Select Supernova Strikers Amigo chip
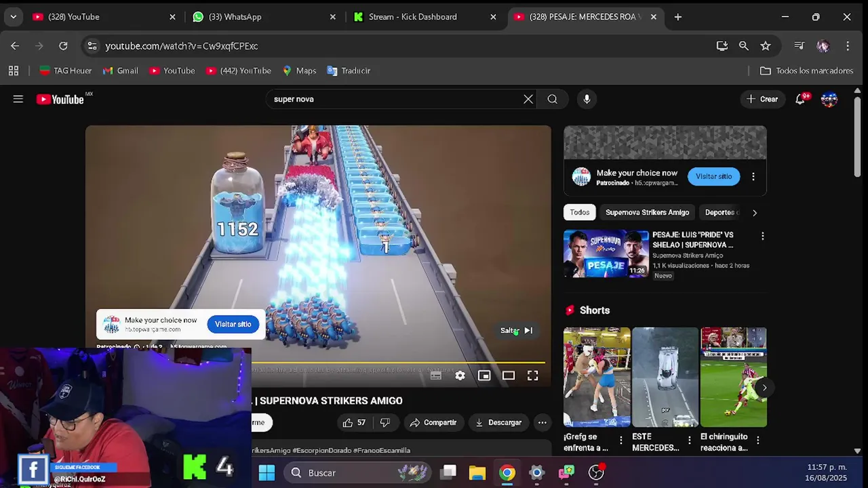Viewport: 868px width, 488px height. (x=647, y=212)
